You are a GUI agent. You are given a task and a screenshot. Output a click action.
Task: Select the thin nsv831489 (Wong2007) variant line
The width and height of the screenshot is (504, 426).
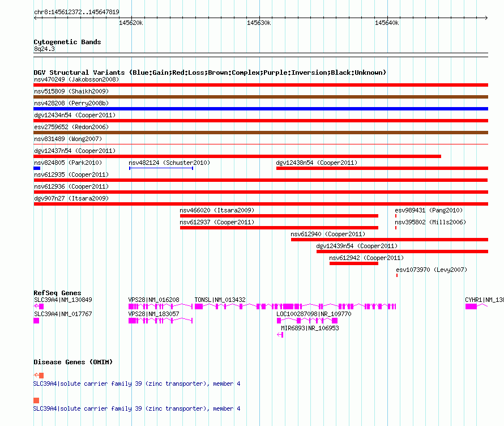(260, 144)
